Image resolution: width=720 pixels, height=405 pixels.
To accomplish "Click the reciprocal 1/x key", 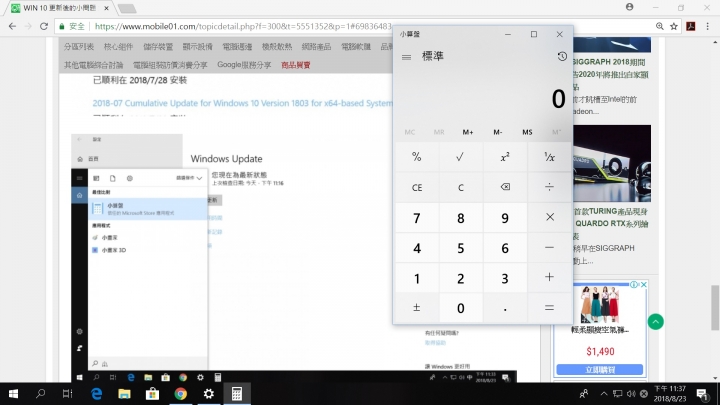I will point(549,157).
